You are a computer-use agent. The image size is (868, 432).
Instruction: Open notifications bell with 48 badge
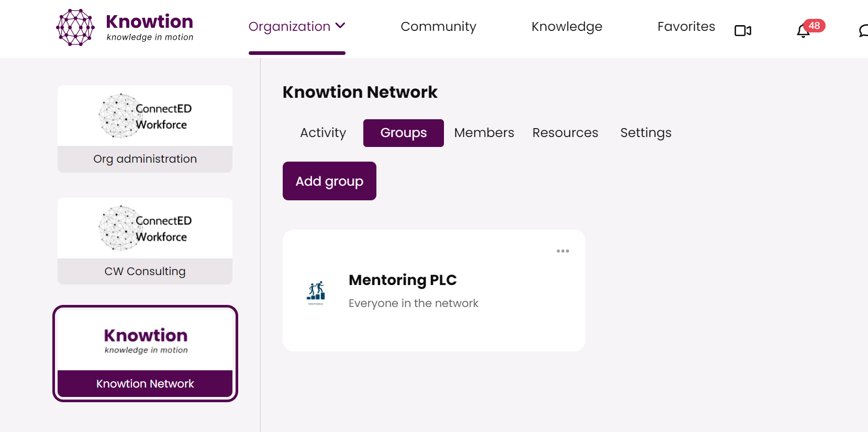pos(803,31)
